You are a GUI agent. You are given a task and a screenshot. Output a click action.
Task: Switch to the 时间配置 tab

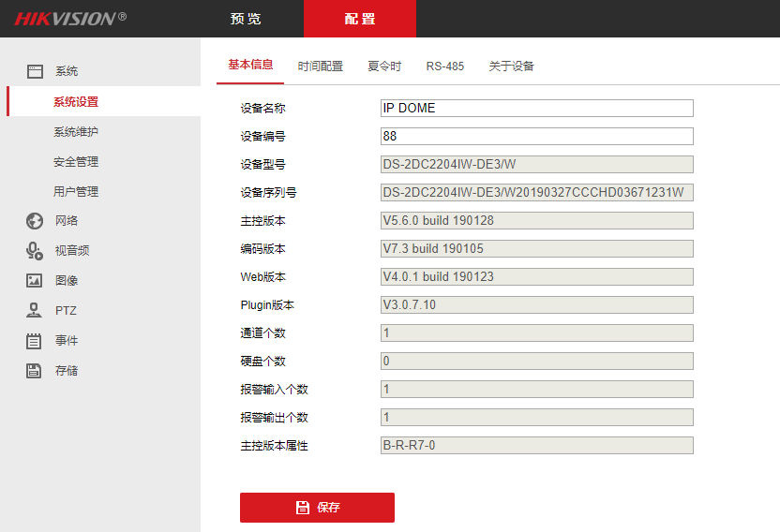321,66
